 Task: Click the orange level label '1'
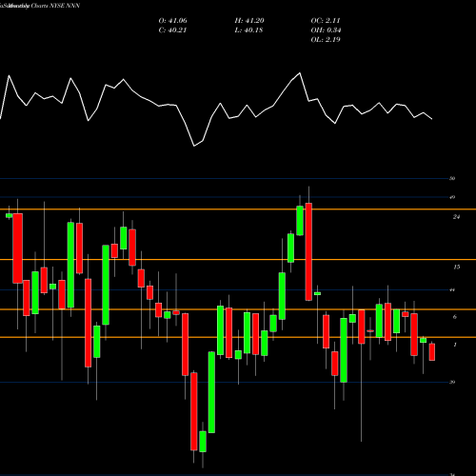(455, 345)
